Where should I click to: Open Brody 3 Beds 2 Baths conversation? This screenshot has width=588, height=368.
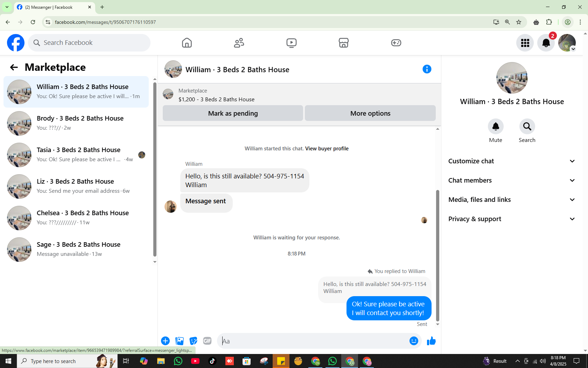pos(76,123)
